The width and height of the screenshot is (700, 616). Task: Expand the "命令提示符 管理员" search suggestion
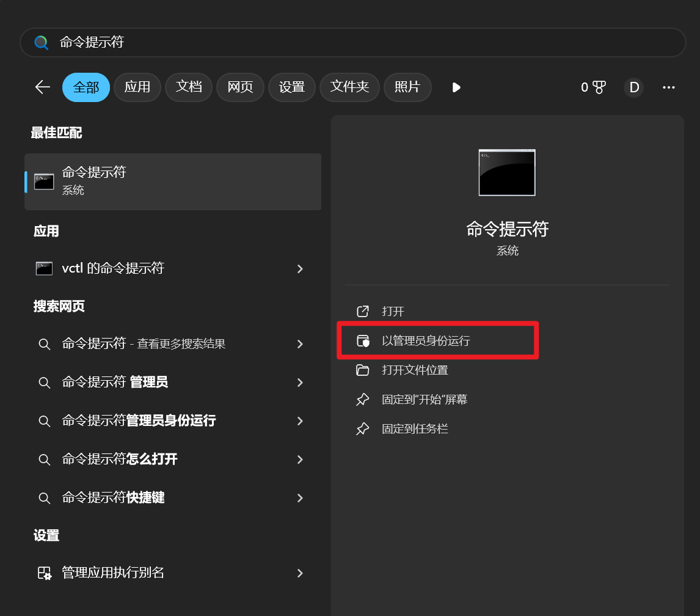pyautogui.click(x=299, y=383)
